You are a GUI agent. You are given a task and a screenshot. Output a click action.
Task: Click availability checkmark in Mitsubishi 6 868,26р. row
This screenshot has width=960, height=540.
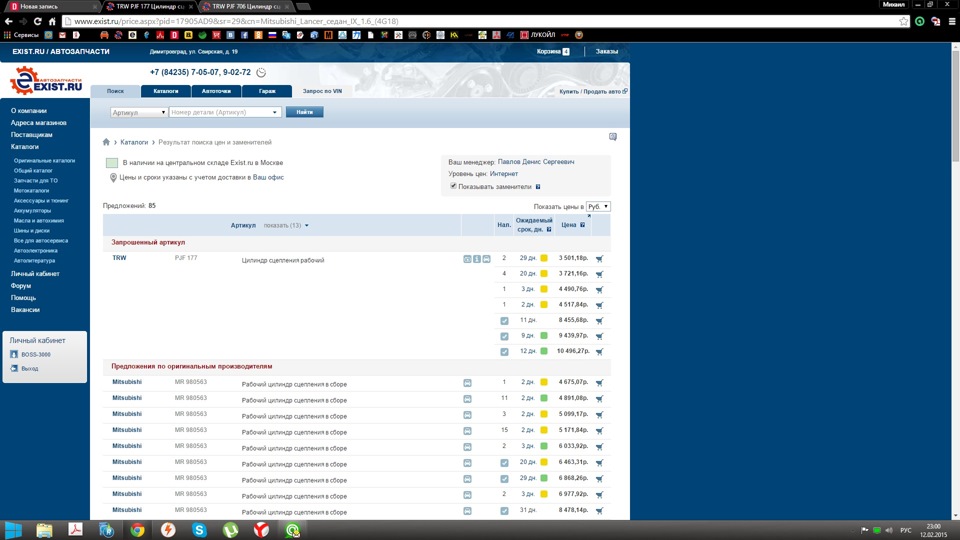[504, 479]
